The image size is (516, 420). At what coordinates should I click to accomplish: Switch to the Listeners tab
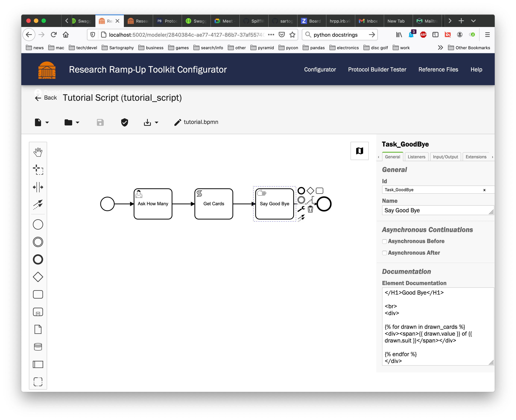[416, 157]
